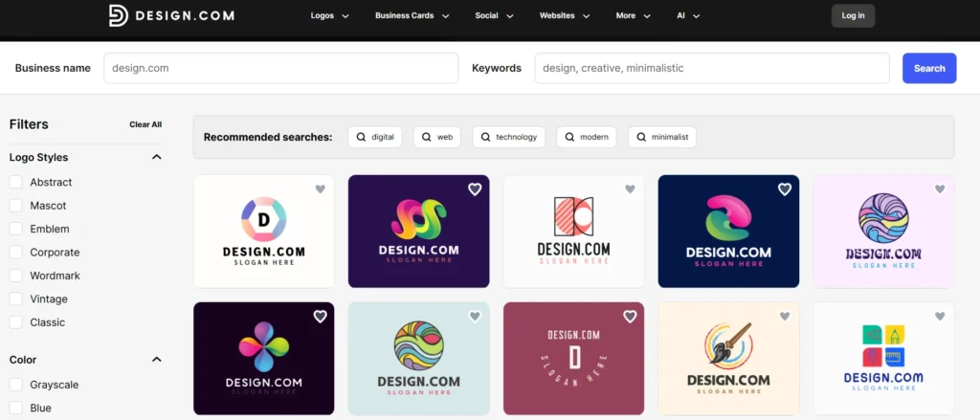Check the Abstract logo style filter
This screenshot has height=420, width=980.
click(16, 182)
